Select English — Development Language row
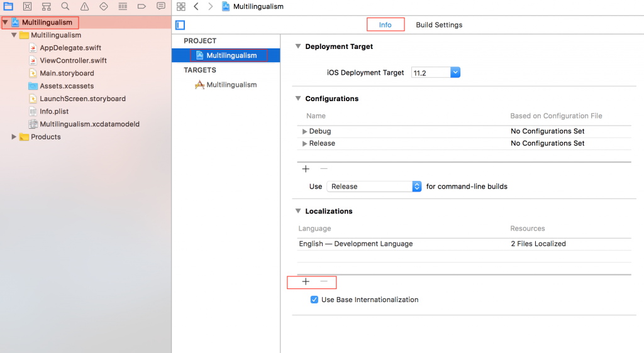 coord(464,244)
